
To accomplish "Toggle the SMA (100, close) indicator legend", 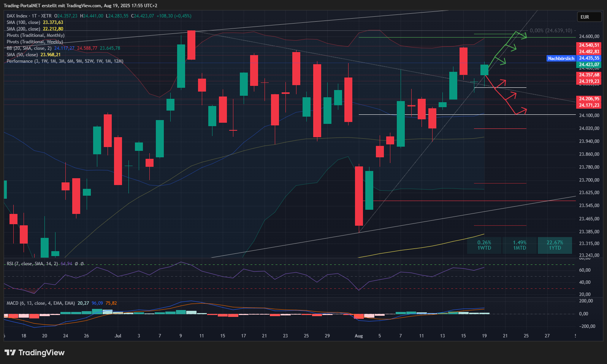I will point(23,22).
